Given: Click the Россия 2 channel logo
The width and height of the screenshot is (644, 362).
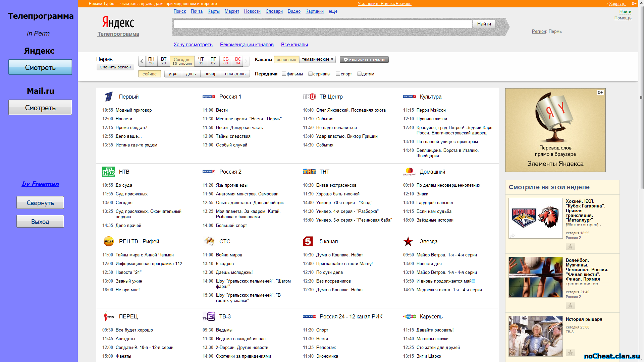Looking at the screenshot, I should coord(209,172).
